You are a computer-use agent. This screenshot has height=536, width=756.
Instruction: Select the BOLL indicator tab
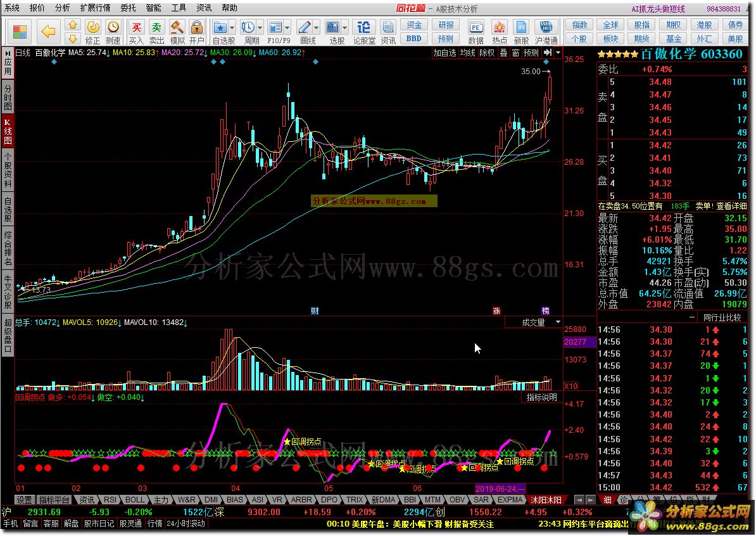click(134, 500)
